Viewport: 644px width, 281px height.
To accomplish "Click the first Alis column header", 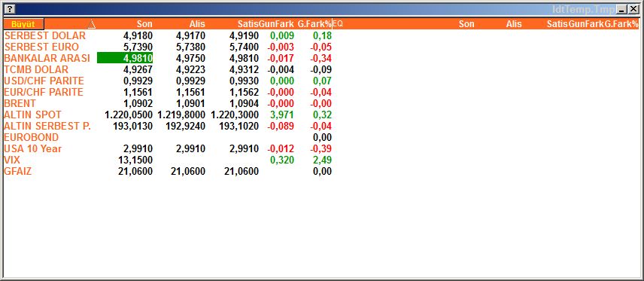I will point(197,24).
